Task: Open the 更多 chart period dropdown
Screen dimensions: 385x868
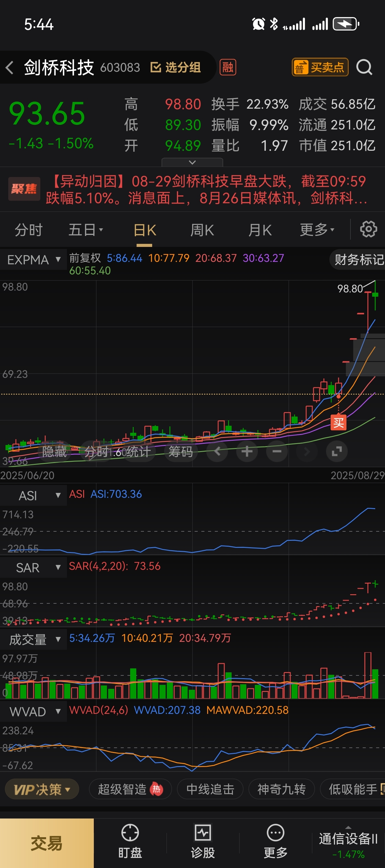Action: tap(317, 230)
